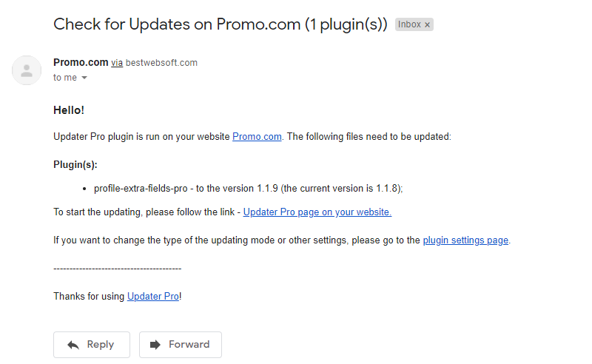Open the "plugin settings page" link

465,240
